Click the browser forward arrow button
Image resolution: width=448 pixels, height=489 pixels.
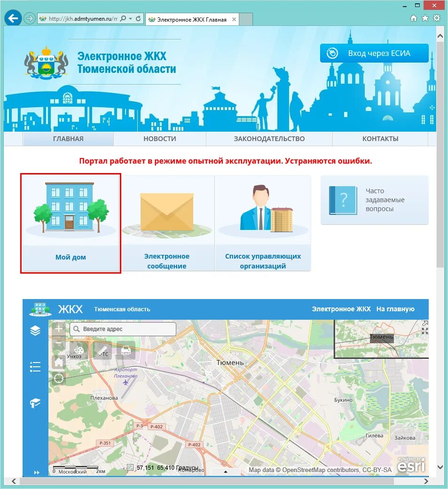[x=29, y=19]
